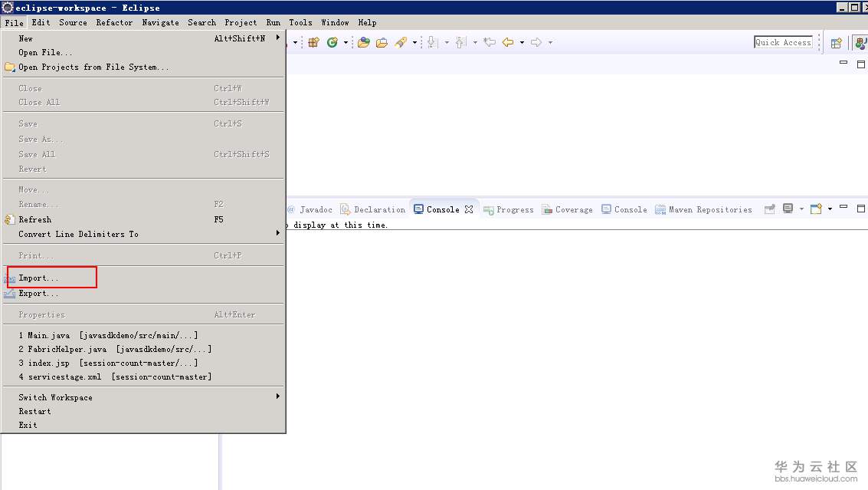Open the Tools menu
The height and width of the screenshot is (490, 868).
tap(300, 23)
